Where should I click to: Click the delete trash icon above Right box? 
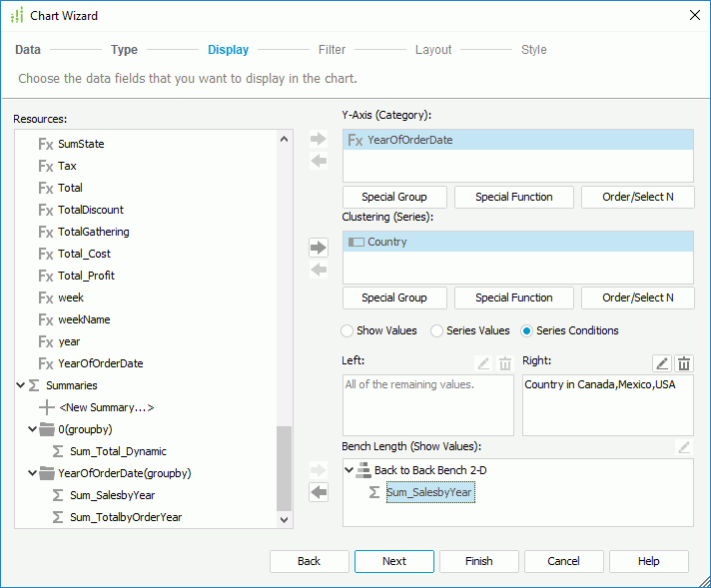point(684,364)
